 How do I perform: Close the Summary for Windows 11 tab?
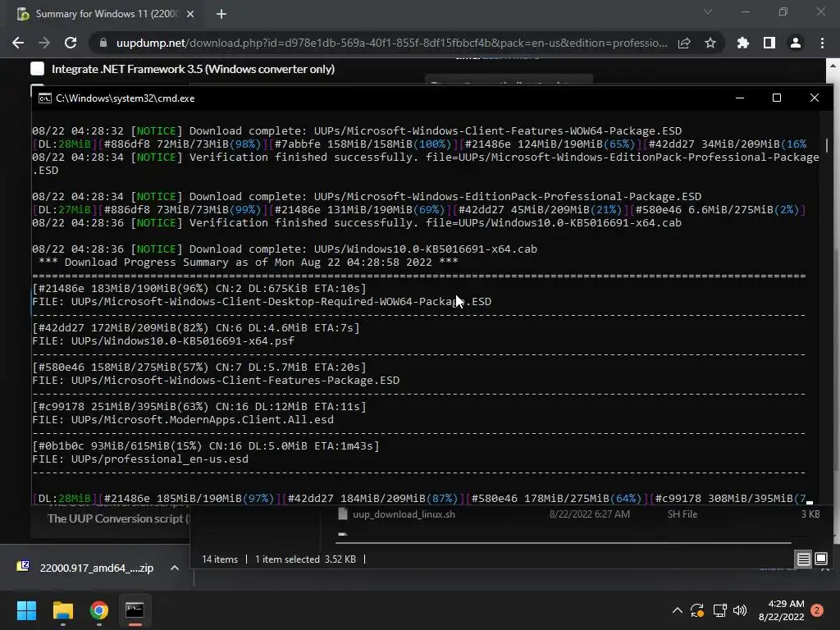(x=190, y=14)
